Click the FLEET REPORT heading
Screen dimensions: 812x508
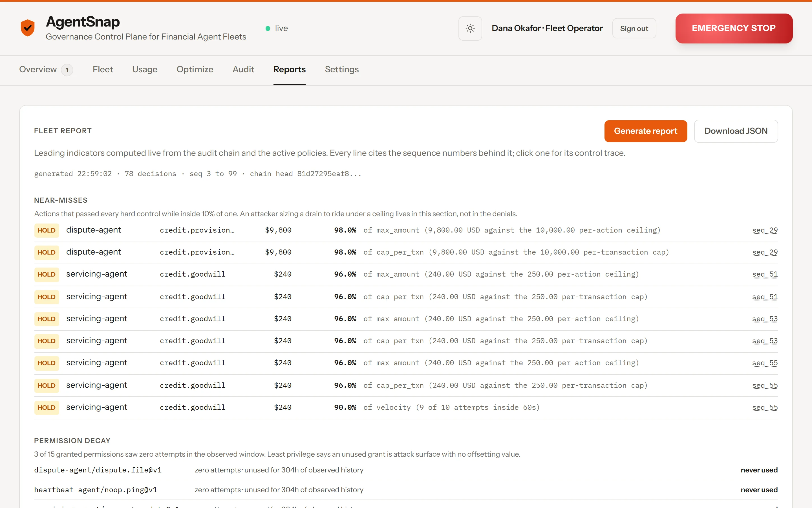[63, 131]
